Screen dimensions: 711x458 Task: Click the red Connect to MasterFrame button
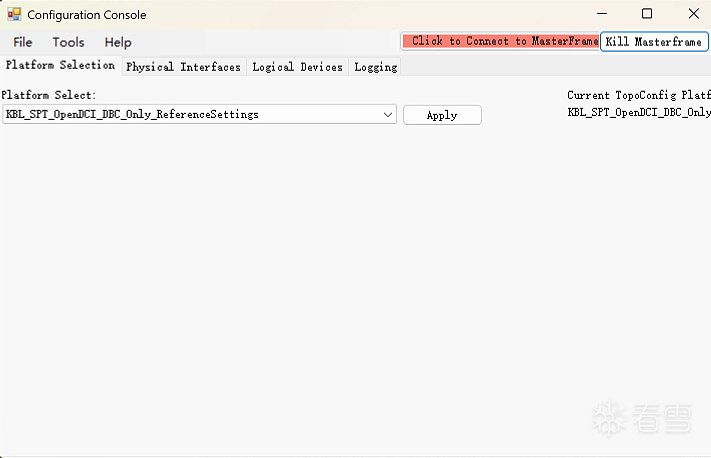[501, 41]
